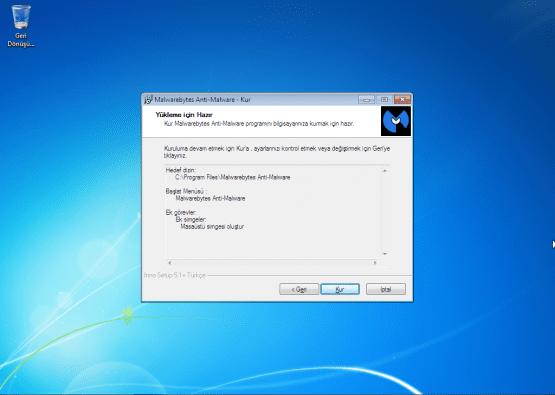
Task: Click the Malwarebytes logo in the installer header
Action: [x=396, y=121]
